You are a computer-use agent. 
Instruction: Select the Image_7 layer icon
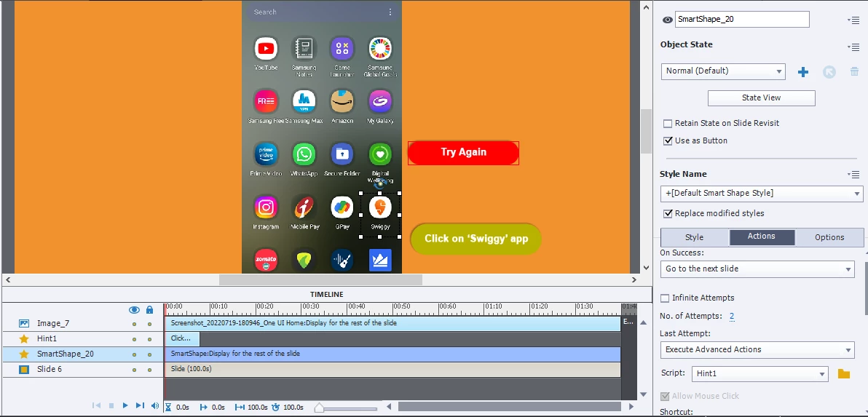24,324
